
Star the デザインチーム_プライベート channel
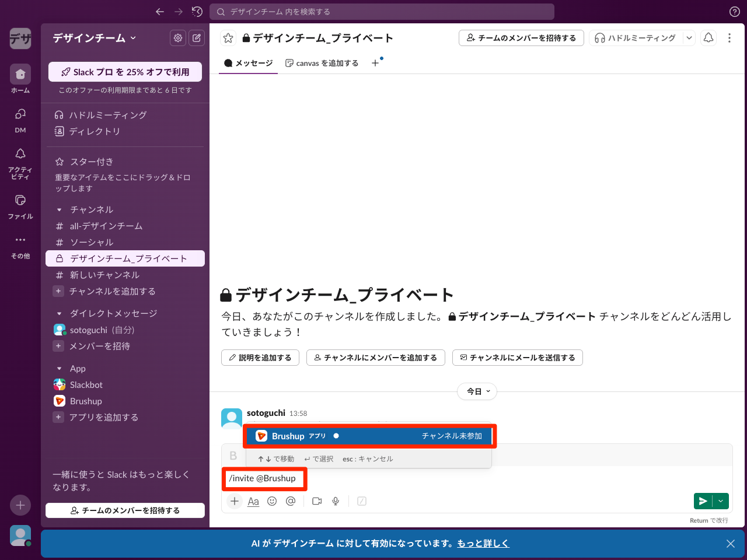pos(228,37)
